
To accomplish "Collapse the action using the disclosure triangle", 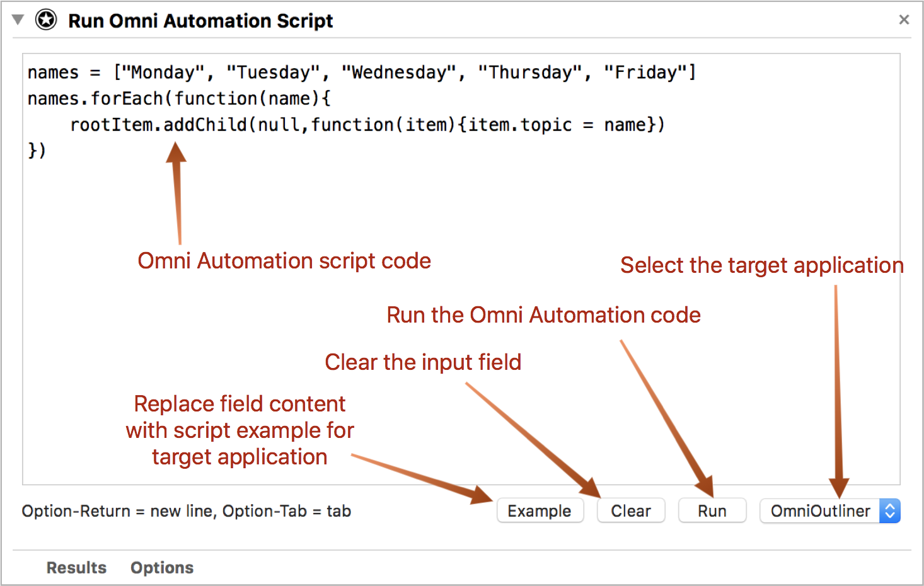I will click(x=18, y=20).
